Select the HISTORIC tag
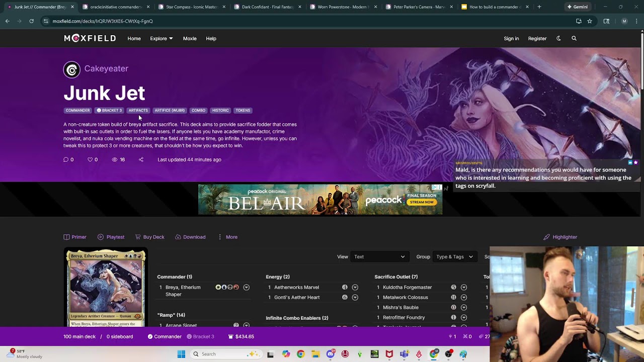Screen dimensions: 644x362 [x=220, y=110]
